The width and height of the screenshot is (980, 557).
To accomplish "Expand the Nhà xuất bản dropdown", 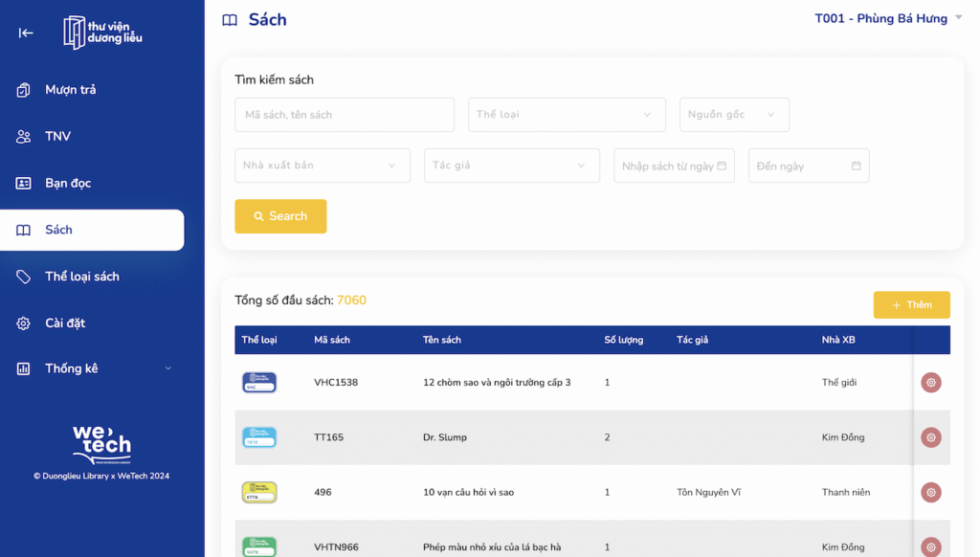I will tap(322, 166).
